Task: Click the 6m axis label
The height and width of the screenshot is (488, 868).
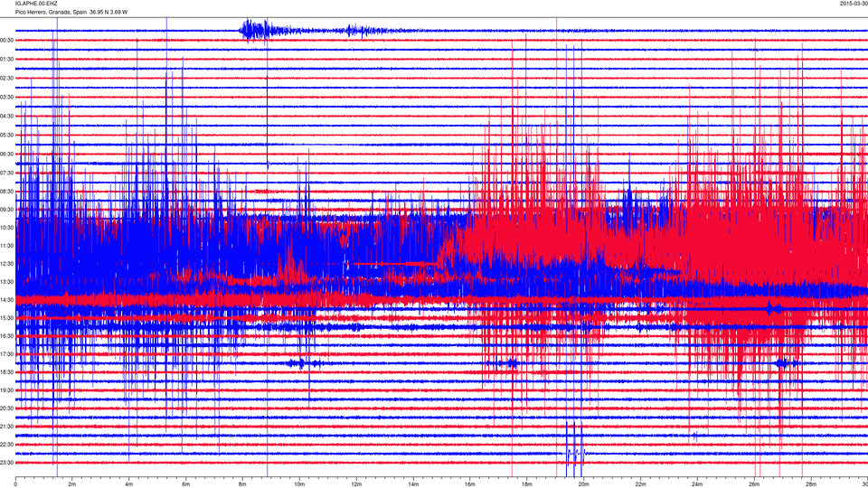Action: click(185, 484)
